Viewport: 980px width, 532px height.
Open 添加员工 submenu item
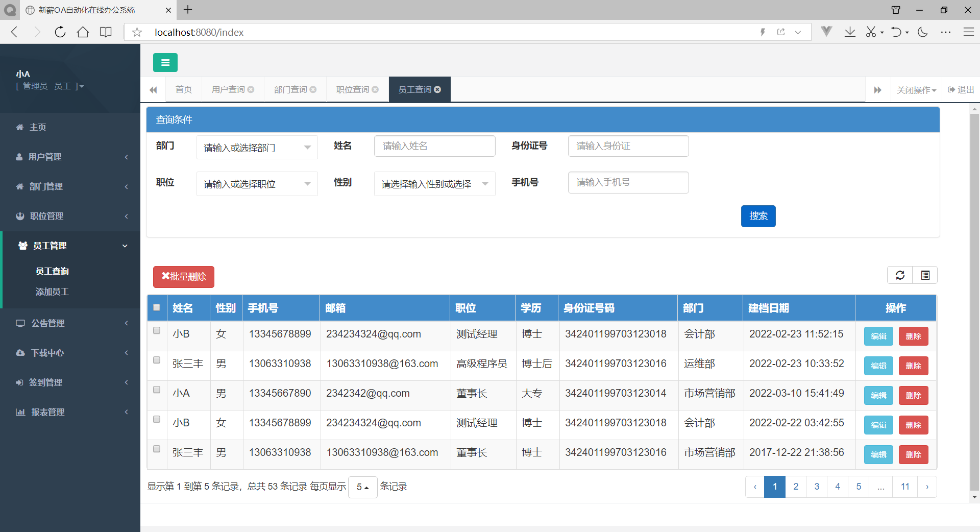click(52, 292)
